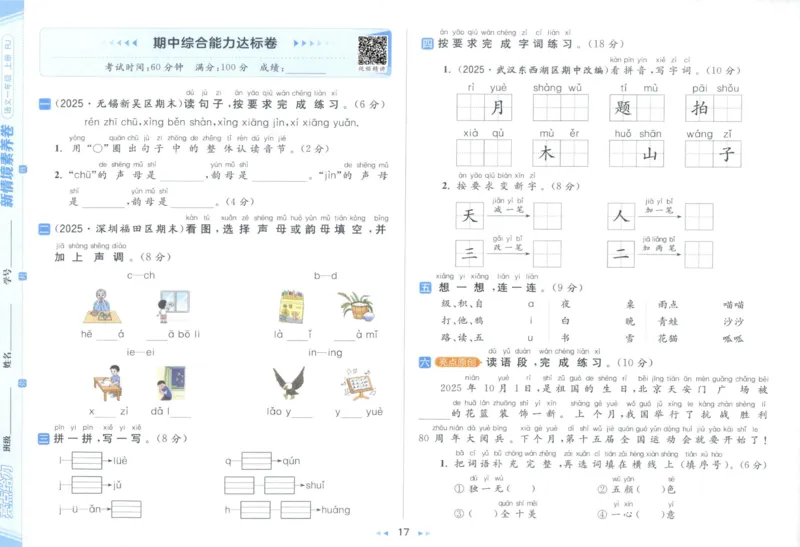
Task: Click the matching word 青蛙
Action: [668, 321]
